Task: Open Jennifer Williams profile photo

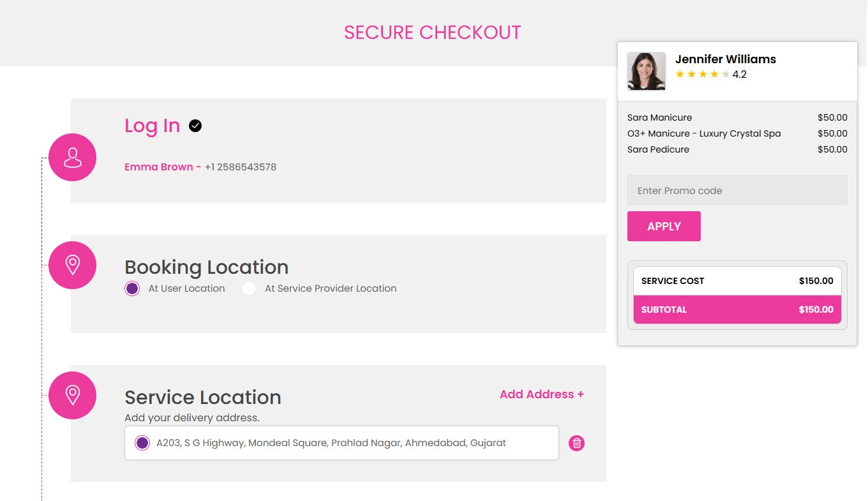Action: click(646, 71)
